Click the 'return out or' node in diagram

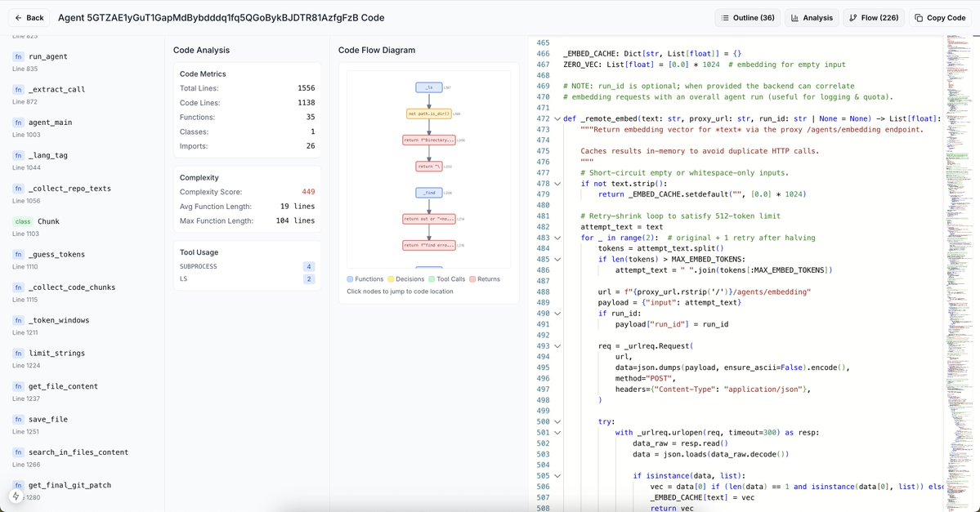click(429, 219)
